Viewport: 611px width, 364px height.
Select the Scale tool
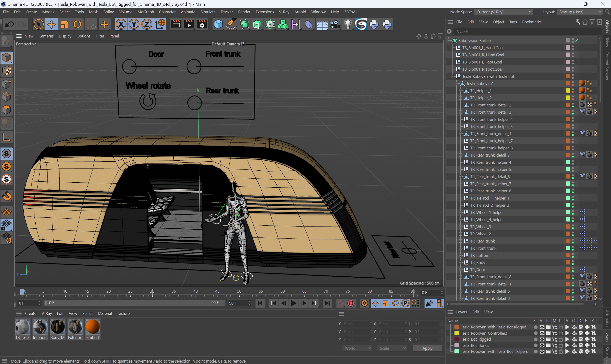(64, 24)
